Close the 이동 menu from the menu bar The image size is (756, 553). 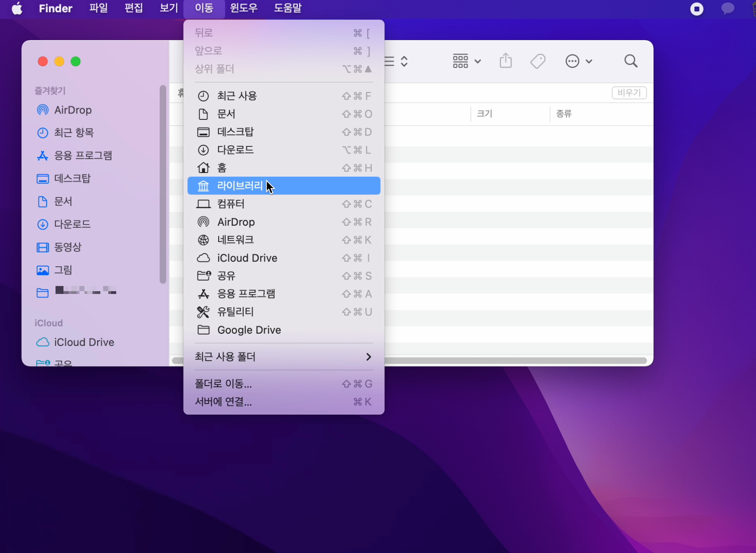tap(204, 8)
